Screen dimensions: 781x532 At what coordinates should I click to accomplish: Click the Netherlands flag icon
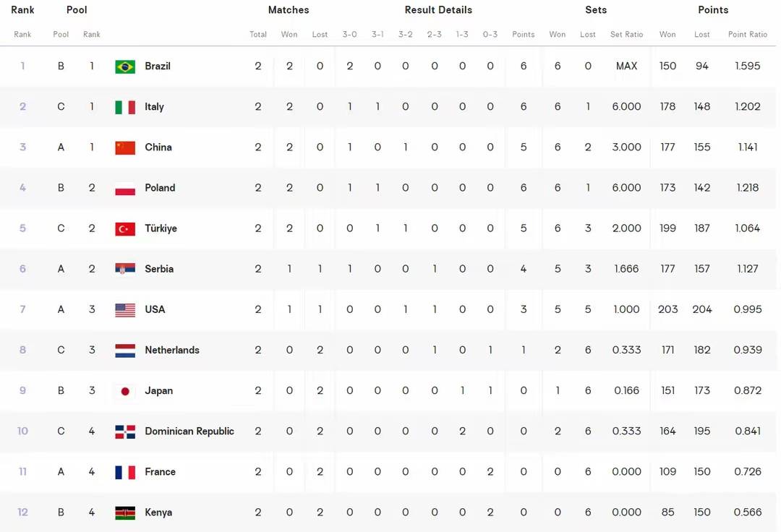[x=125, y=351]
